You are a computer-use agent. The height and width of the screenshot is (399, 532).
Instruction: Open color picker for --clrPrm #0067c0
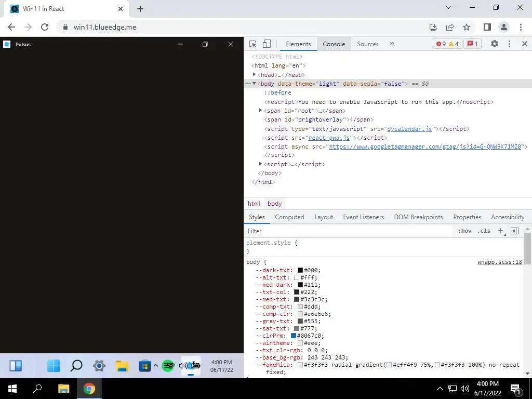(294, 336)
